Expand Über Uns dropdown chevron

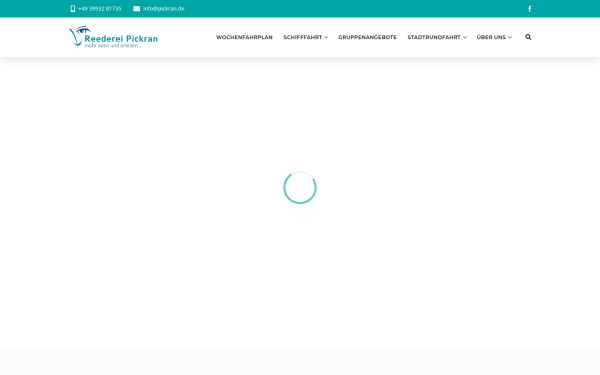coord(510,38)
